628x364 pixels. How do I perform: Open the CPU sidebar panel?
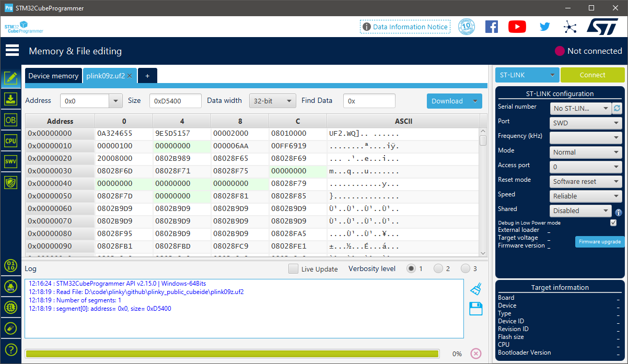click(x=10, y=140)
